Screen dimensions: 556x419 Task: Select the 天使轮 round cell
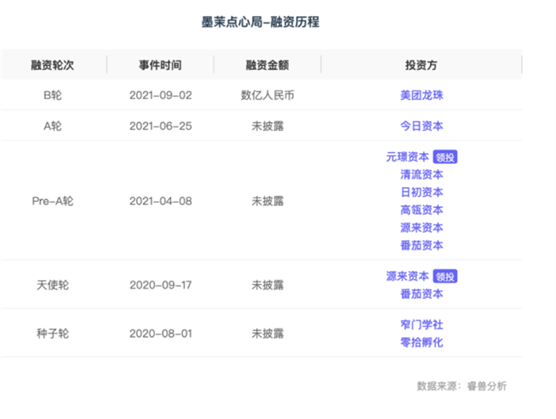tap(52, 285)
